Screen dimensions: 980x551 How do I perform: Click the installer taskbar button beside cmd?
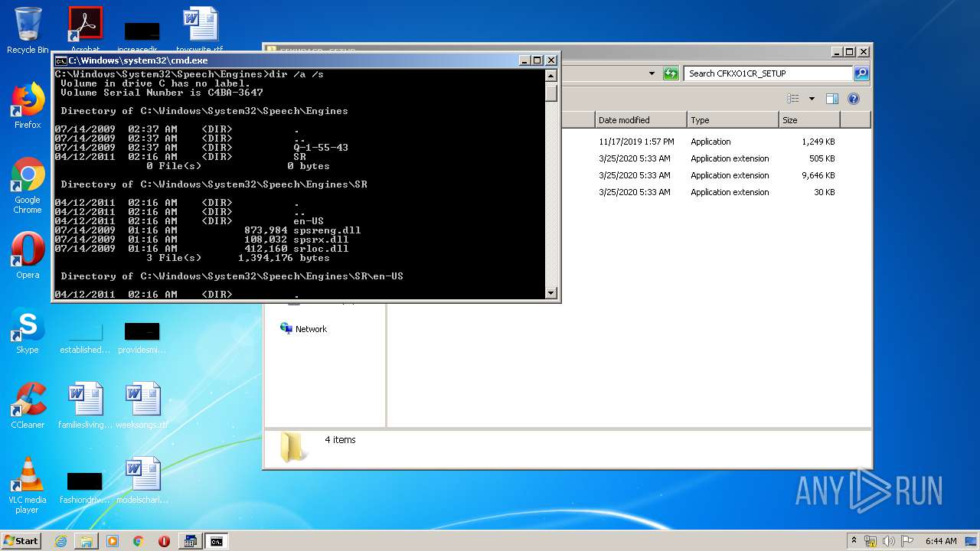coord(190,541)
